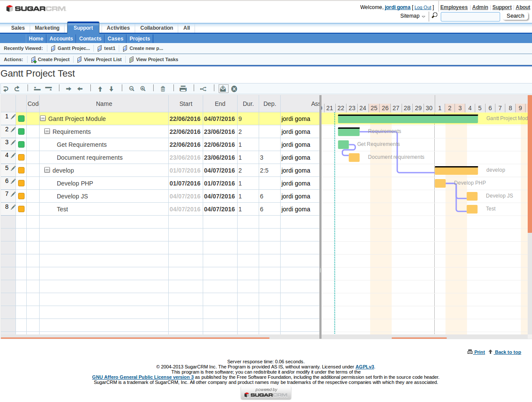This screenshot has height=402, width=532.
Task: Click the AGPLv3 license link
Action: [x=365, y=367]
